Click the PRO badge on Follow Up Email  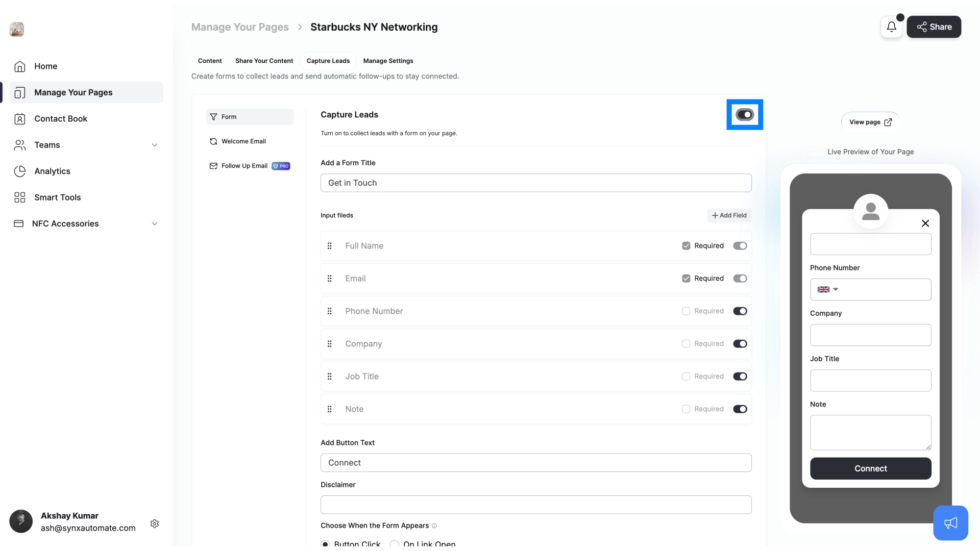[281, 166]
